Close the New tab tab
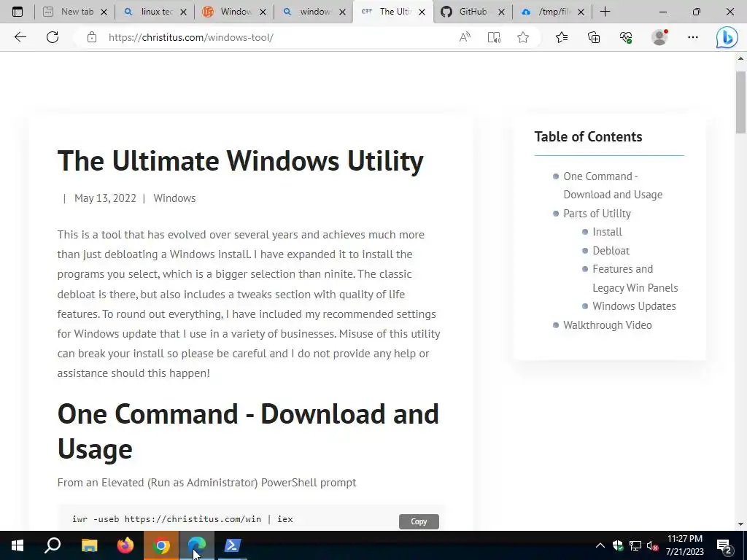This screenshot has width=747, height=560. (x=104, y=12)
